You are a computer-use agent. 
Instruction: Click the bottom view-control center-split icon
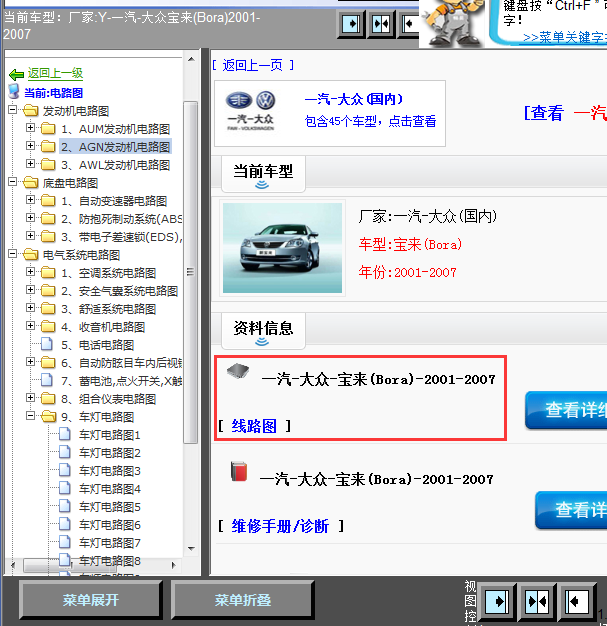pyautogui.click(x=536, y=601)
